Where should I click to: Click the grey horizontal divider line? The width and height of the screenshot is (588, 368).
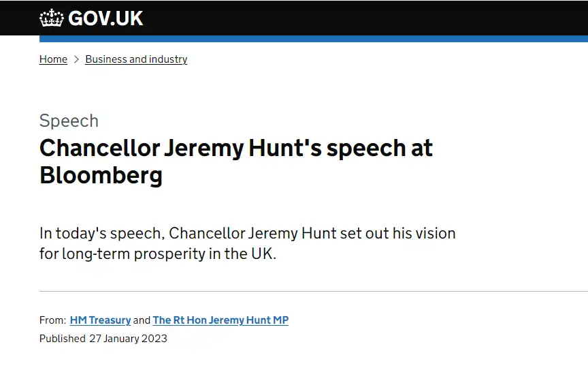coord(314,291)
